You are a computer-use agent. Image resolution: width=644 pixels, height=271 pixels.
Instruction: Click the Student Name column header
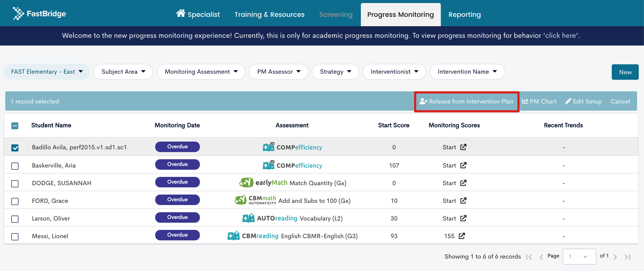click(x=51, y=125)
